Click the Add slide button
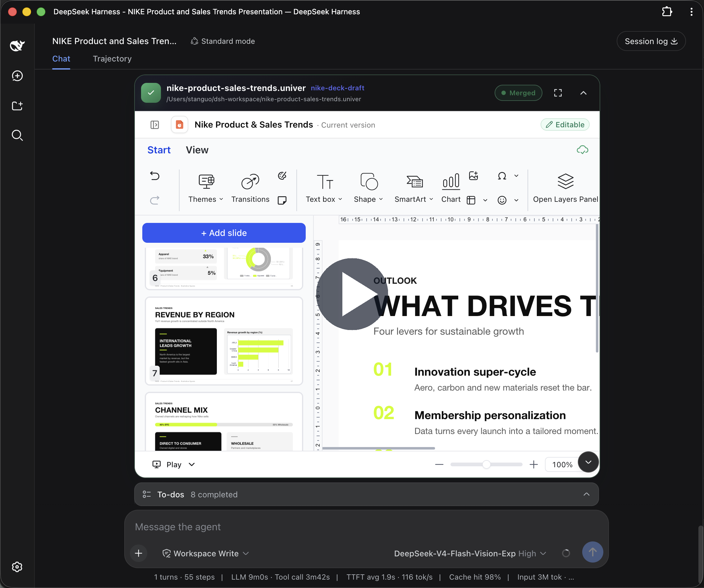The height and width of the screenshot is (588, 704). (x=224, y=233)
